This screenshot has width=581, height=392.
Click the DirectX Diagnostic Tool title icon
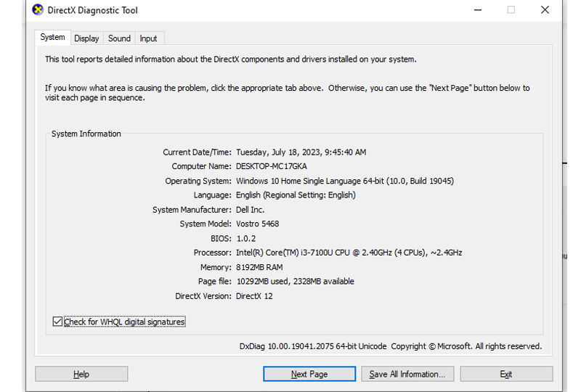(38, 10)
